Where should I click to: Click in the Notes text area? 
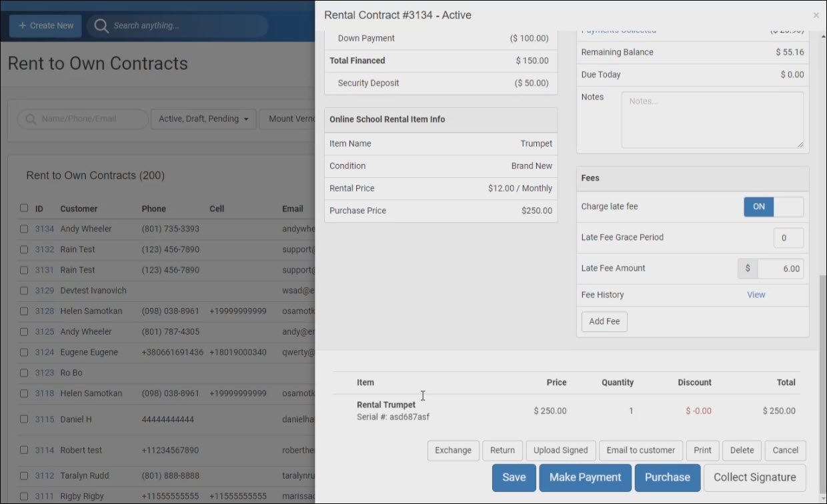tap(712, 120)
